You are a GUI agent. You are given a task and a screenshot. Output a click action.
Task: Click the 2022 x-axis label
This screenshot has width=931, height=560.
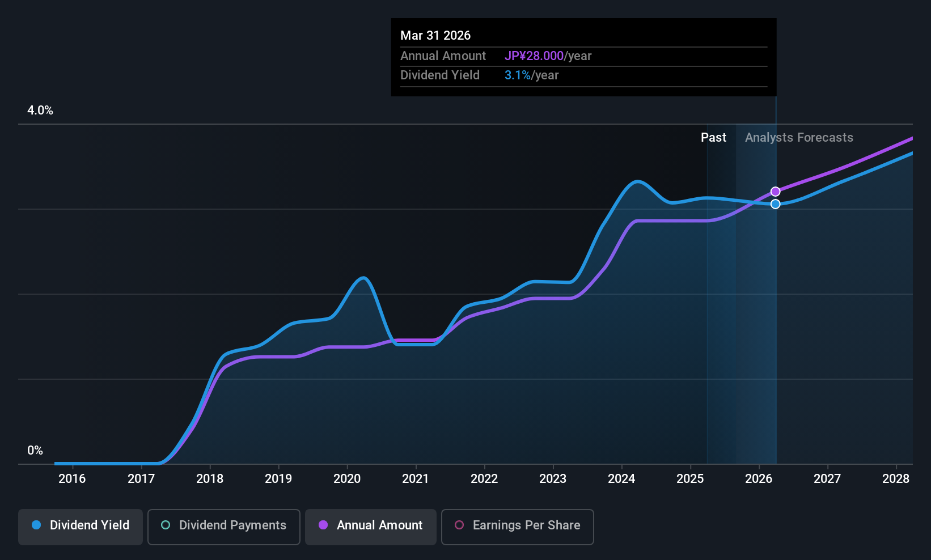click(x=484, y=479)
